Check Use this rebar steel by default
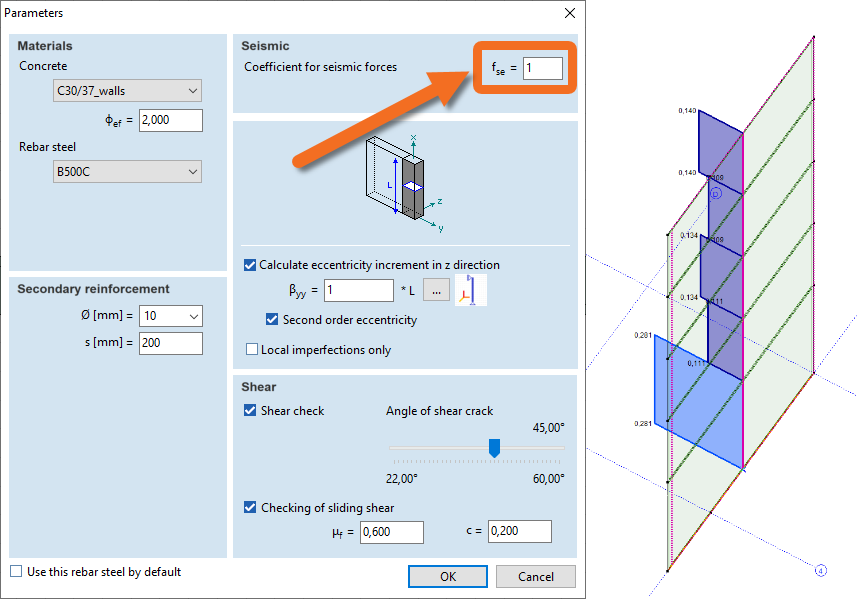 tap(16, 572)
